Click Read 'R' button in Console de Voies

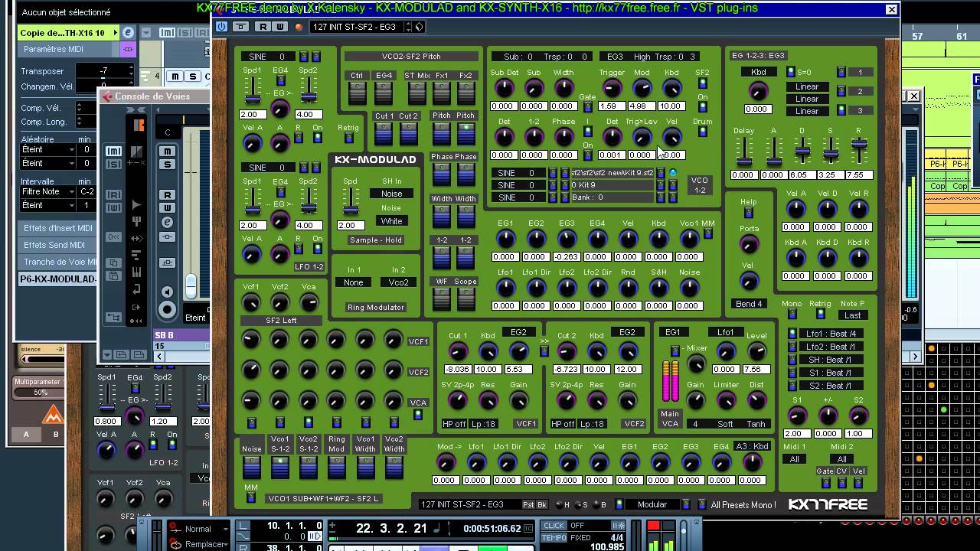(168, 195)
